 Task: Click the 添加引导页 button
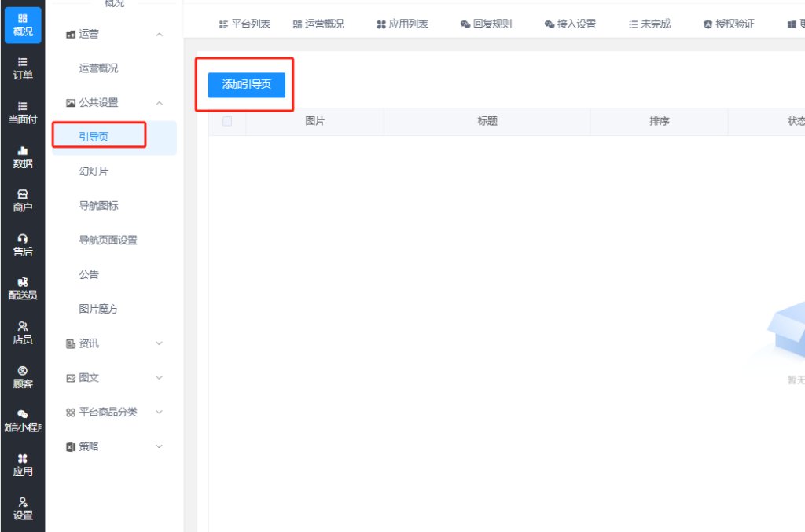247,85
